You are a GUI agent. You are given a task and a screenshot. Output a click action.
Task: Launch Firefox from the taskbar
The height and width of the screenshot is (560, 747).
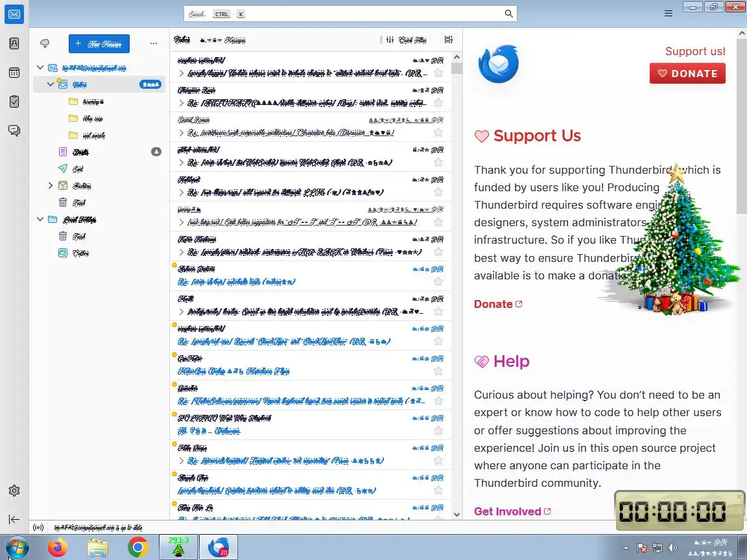coord(58,548)
